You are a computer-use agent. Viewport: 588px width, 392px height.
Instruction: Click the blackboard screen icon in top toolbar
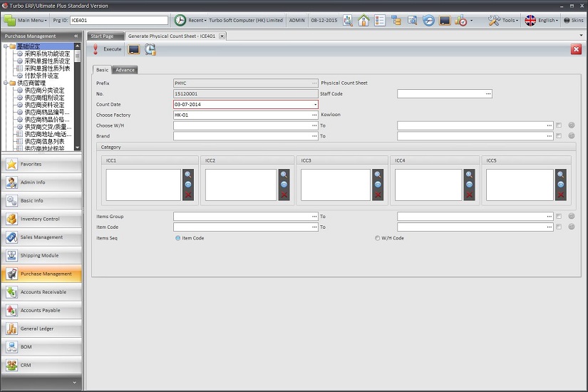445,20
